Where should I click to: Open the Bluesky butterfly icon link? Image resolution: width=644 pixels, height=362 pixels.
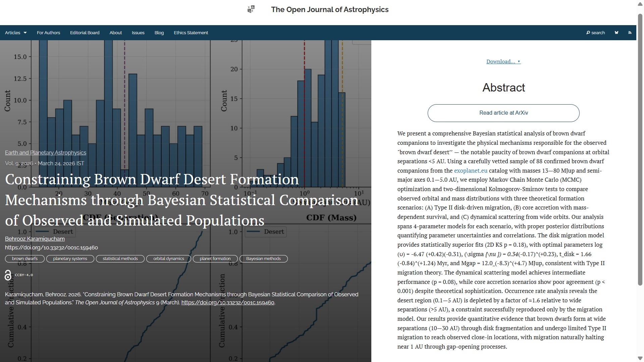tap(616, 33)
